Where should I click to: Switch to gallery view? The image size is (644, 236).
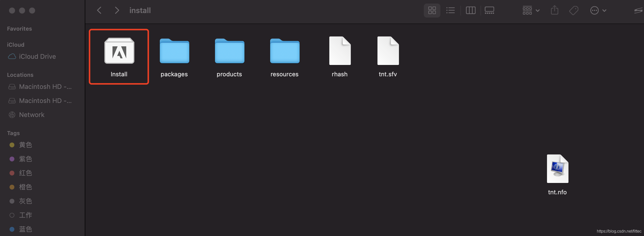coord(489,10)
